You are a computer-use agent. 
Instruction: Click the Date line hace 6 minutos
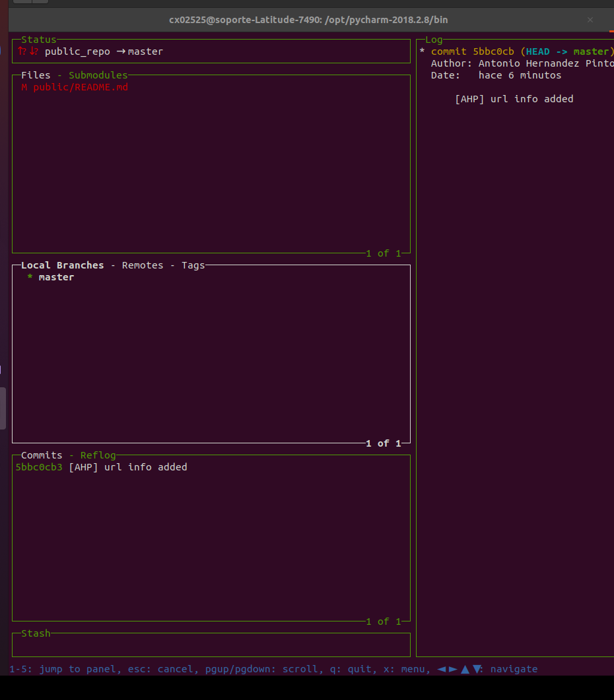[496, 75]
